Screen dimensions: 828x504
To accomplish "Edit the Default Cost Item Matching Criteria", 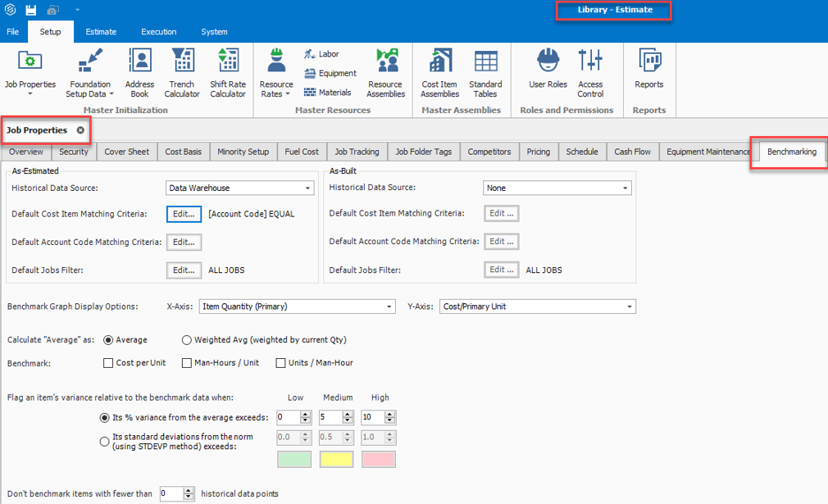I will pos(184,213).
